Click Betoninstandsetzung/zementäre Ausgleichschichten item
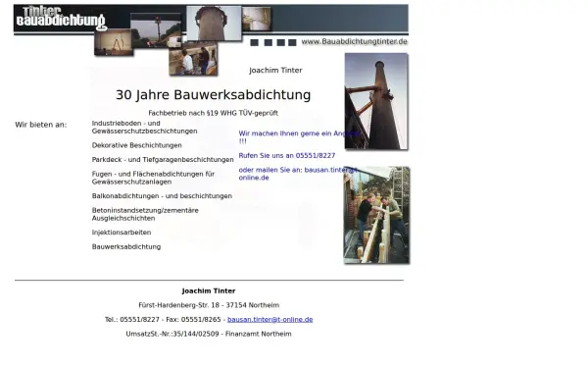Image resolution: width=588 pixels, height=368 pixels. click(145, 214)
